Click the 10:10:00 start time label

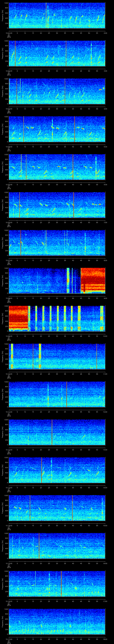[x=9, y=374]
